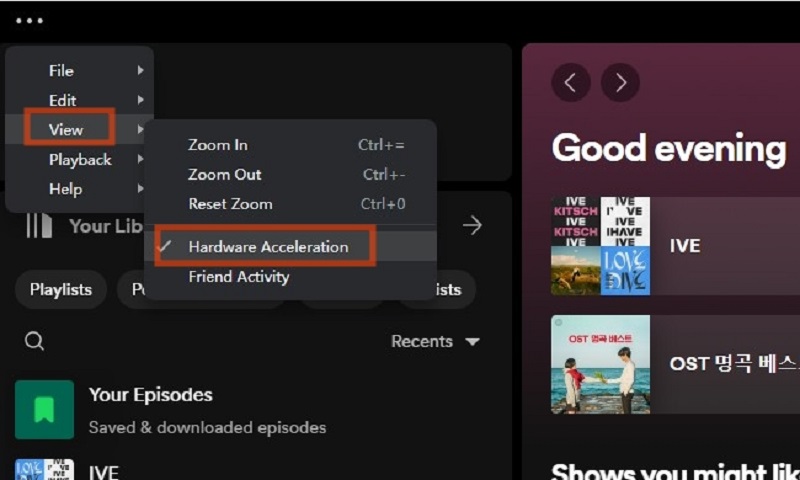
Task: Select the View menu item
Action: 68,130
